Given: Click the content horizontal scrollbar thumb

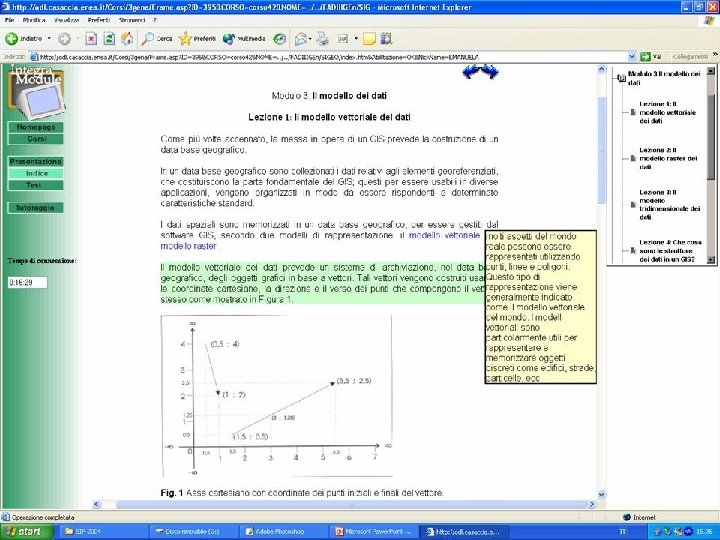Looking at the screenshot, I should pos(350,505).
